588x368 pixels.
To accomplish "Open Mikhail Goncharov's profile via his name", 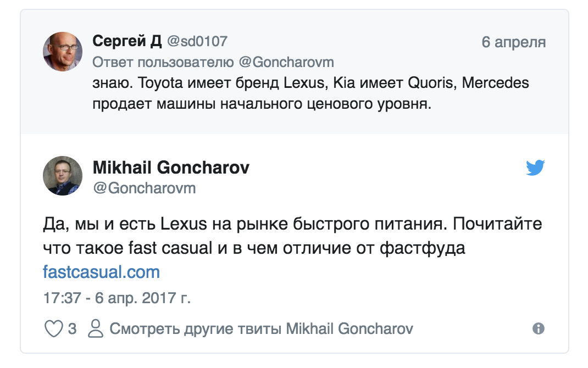I will point(171,168).
